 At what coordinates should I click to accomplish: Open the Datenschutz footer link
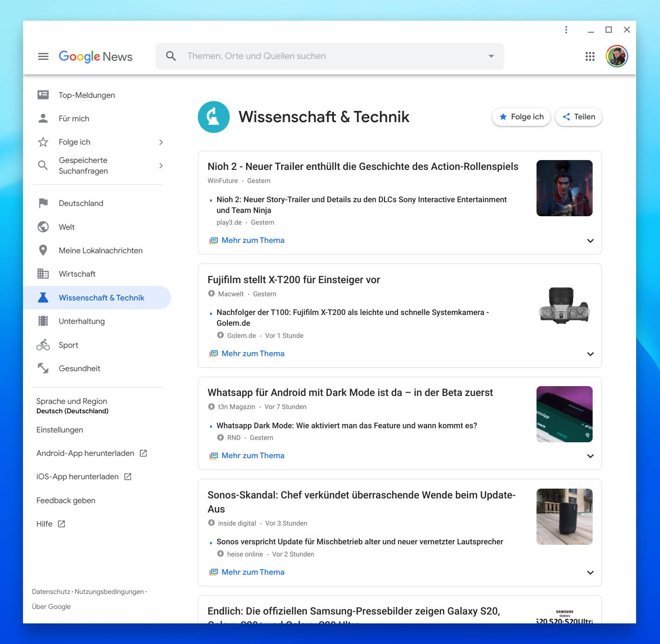(51, 592)
